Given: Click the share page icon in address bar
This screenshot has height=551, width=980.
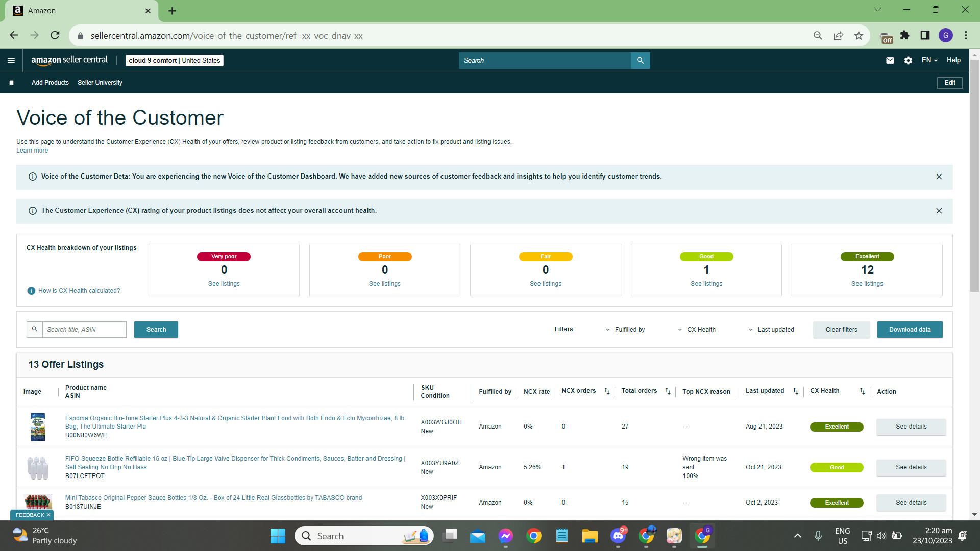Looking at the screenshot, I should [838, 35].
